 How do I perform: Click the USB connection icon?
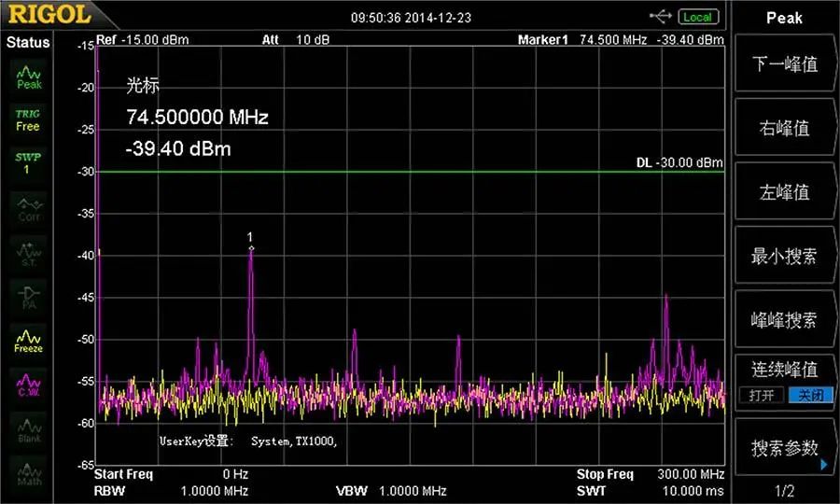661,17
